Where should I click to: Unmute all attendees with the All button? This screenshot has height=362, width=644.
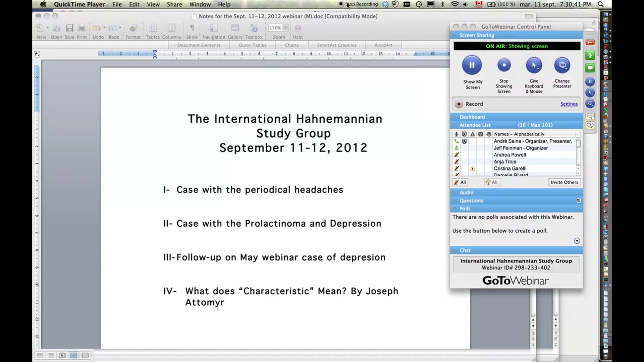460,182
